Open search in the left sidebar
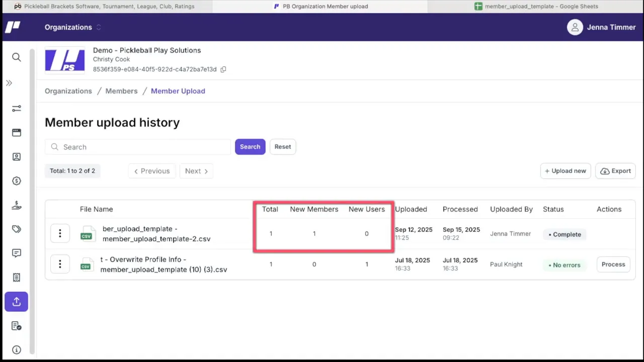 tap(16, 57)
